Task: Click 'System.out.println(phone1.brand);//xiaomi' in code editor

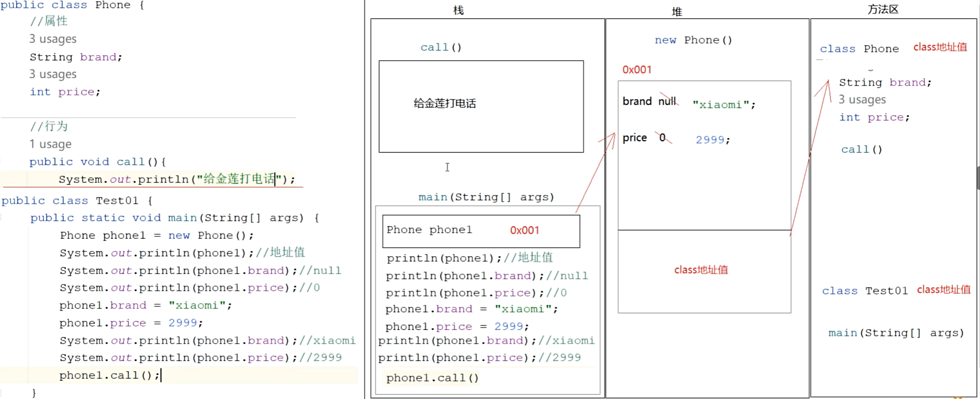Action: point(208,341)
